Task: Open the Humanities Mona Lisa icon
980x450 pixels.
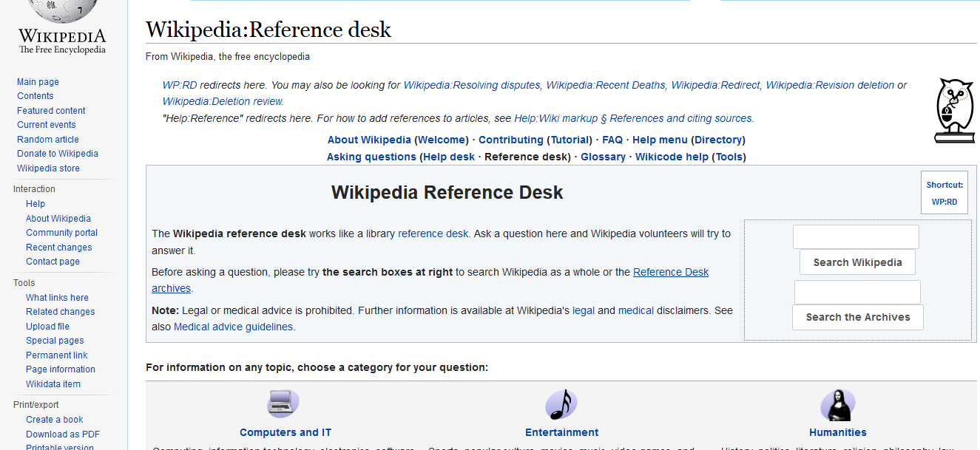Action: pyautogui.click(x=838, y=404)
